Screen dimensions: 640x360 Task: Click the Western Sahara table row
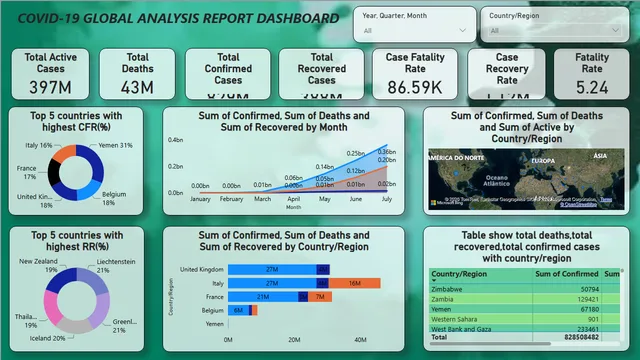[x=524, y=319]
